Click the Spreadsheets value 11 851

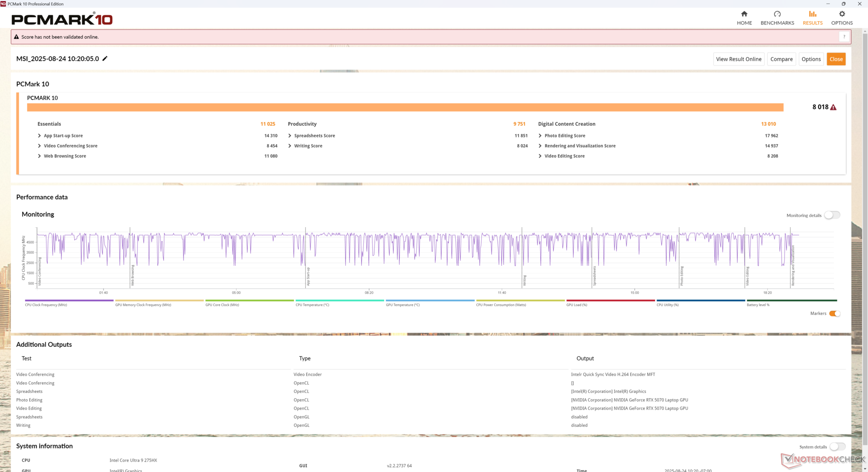(x=521, y=136)
